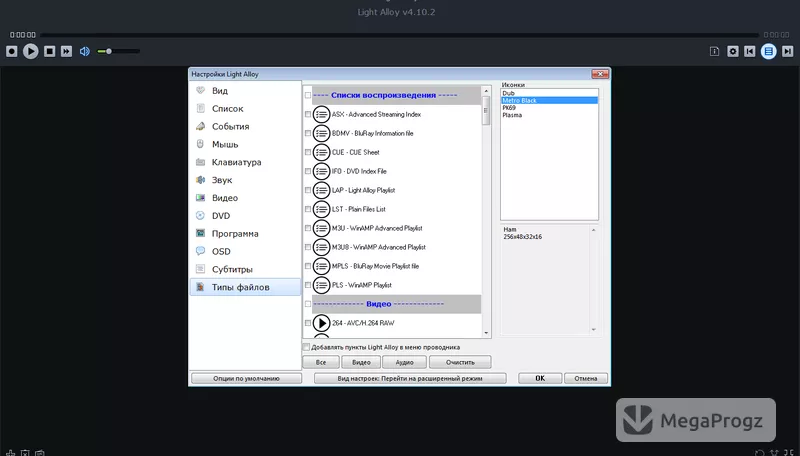This screenshot has height=456, width=800.
Task: Click the Аудио button
Action: tap(405, 362)
